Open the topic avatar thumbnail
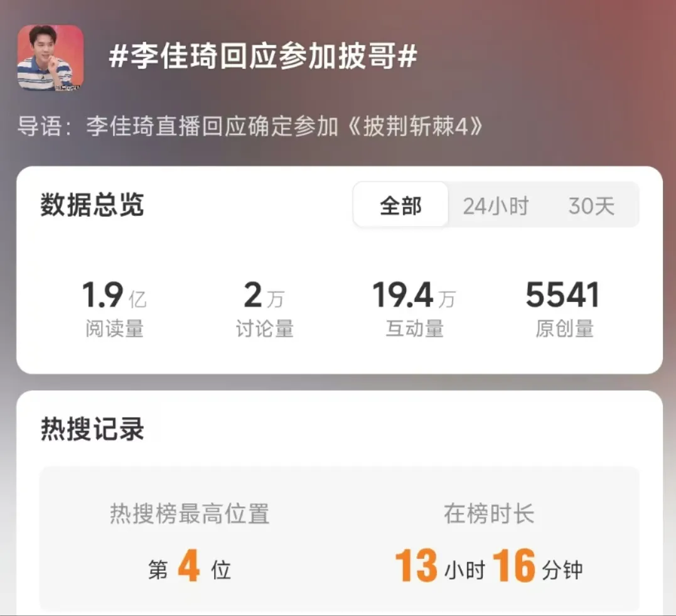The image size is (676, 616). [50, 57]
